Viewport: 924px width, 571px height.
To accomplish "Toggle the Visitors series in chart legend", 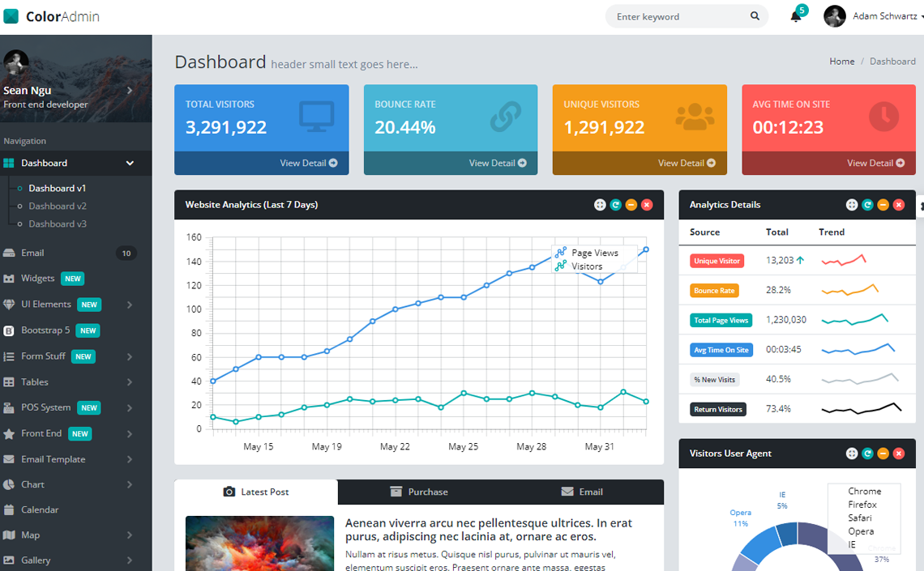I will [579, 266].
